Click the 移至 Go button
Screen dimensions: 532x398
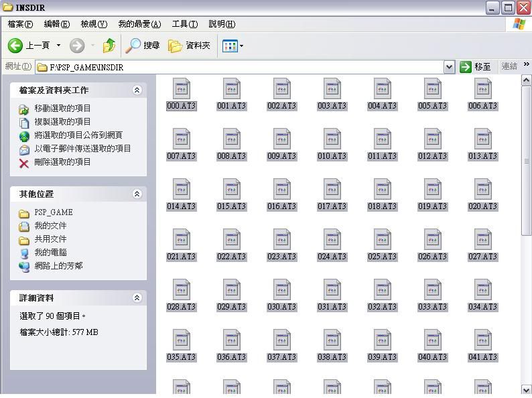[x=476, y=67]
